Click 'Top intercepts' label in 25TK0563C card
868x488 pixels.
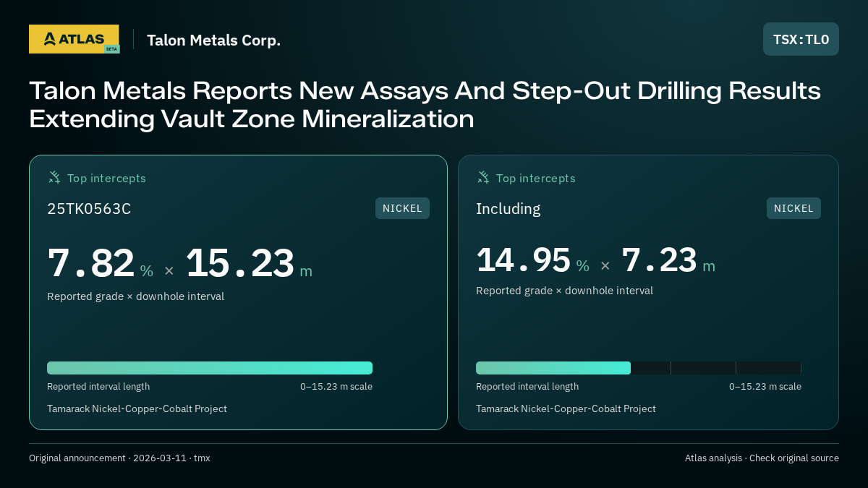pos(106,178)
